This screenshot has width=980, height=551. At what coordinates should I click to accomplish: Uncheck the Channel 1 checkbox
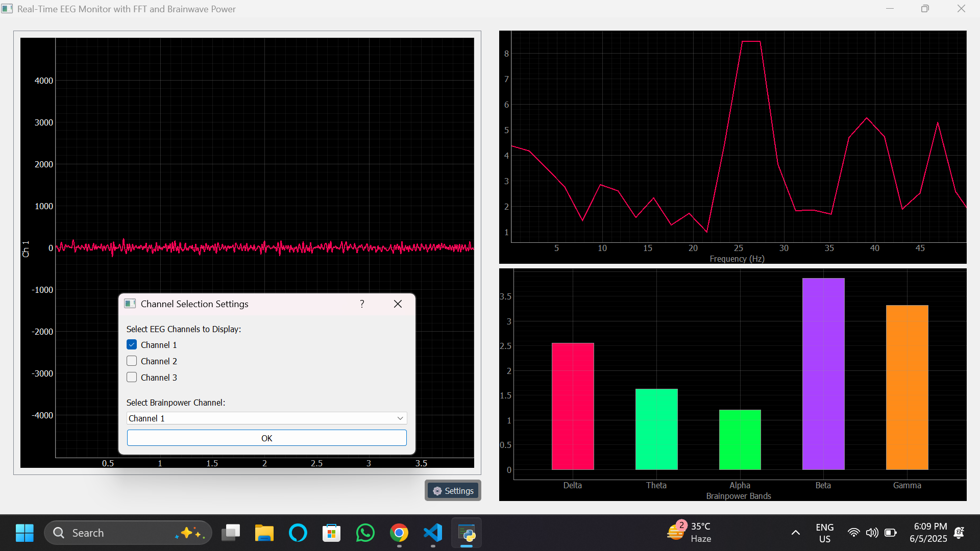(132, 345)
